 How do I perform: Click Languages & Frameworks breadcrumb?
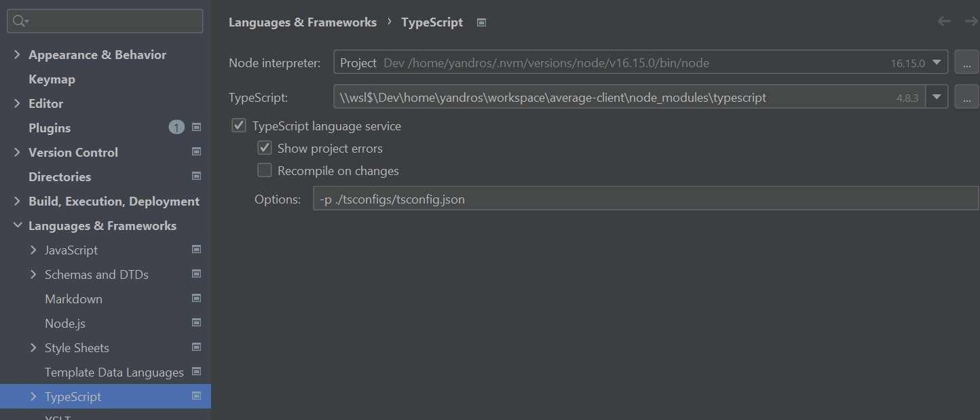click(x=303, y=22)
